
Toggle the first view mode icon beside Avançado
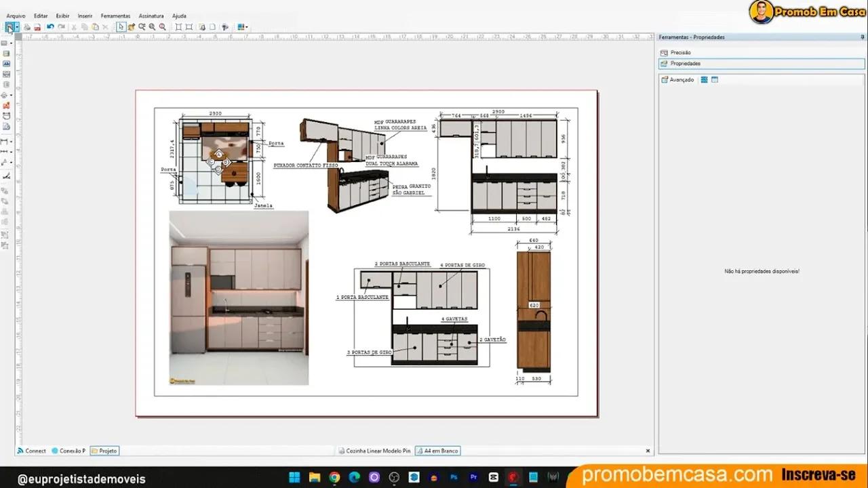704,79
